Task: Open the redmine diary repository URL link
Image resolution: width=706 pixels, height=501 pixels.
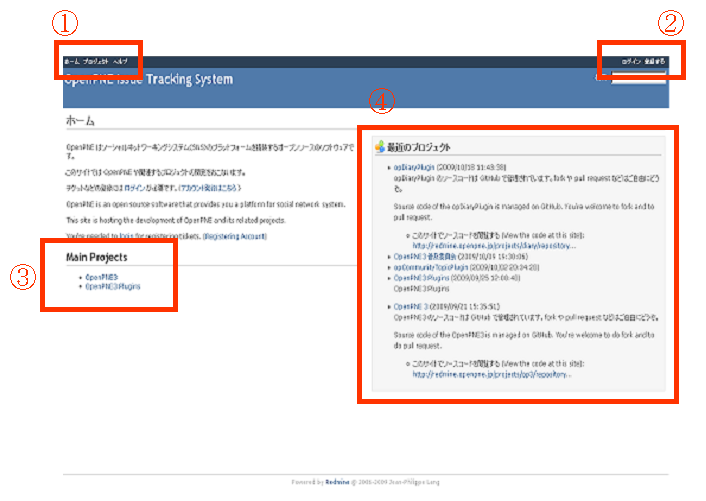Action: (494, 246)
